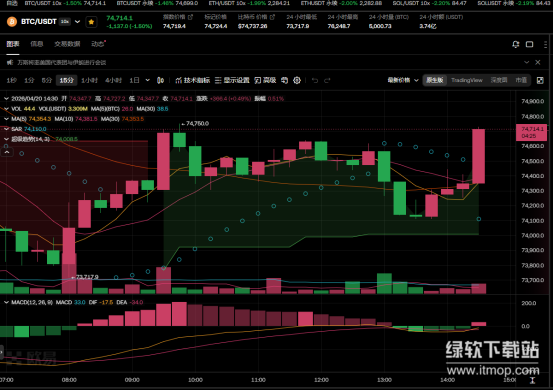The width and height of the screenshot is (554, 390).
Task: Click the 74,000.0 price axis label
Action: (532, 235)
